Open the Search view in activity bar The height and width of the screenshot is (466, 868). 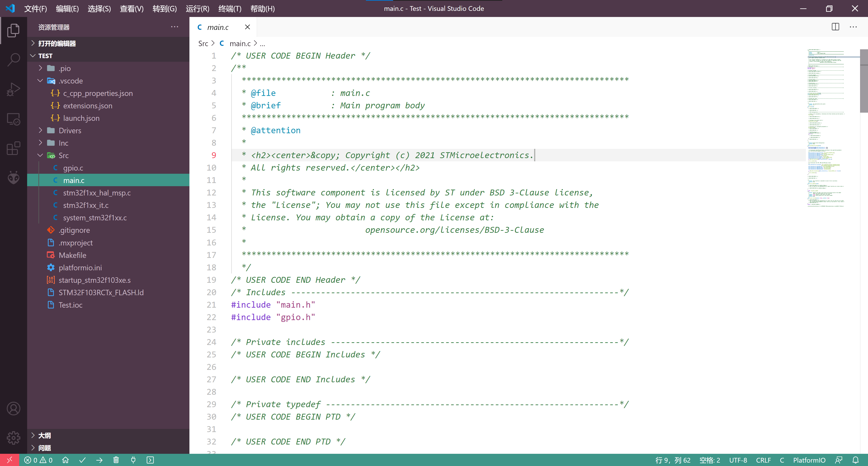tap(14, 59)
